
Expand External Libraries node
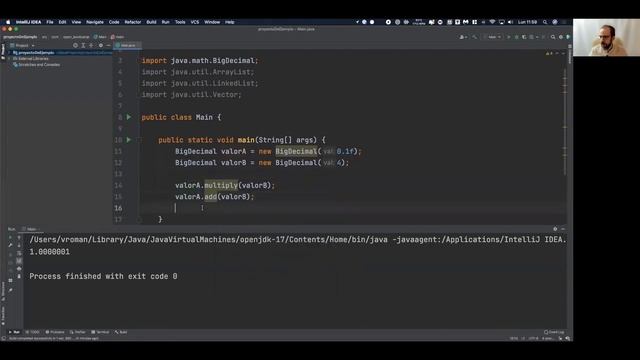[9, 59]
